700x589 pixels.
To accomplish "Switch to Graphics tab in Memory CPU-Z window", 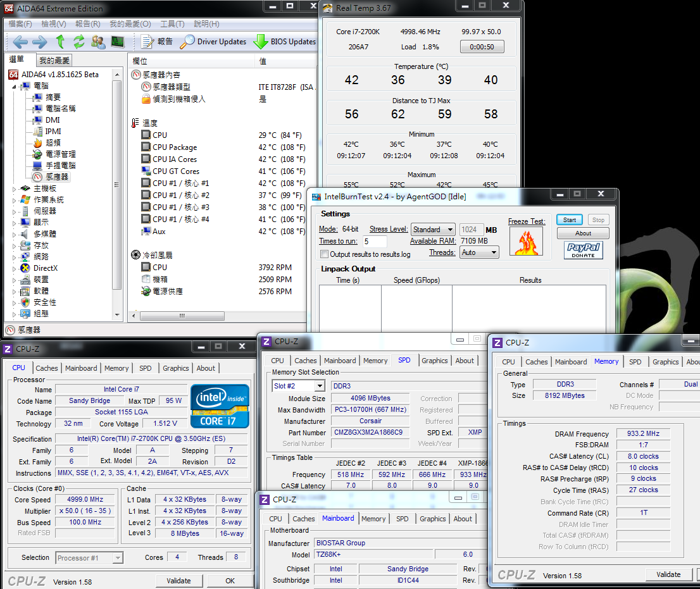I will 665,362.
